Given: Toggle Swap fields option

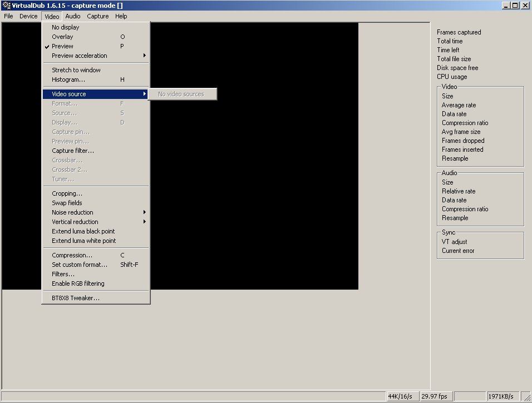Looking at the screenshot, I should click(x=96, y=203).
